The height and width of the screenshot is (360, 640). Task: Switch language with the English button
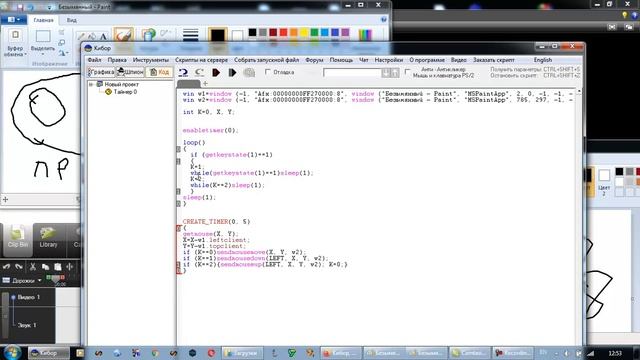click(x=542, y=60)
